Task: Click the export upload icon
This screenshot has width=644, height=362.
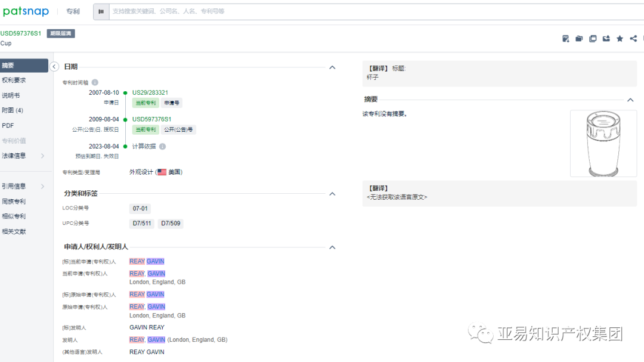Action: tap(606, 39)
